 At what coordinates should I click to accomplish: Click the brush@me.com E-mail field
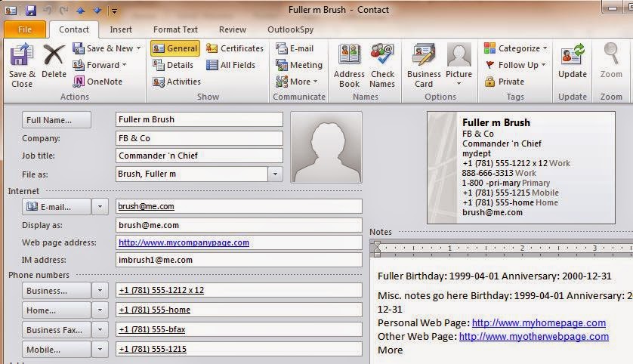[x=239, y=206]
